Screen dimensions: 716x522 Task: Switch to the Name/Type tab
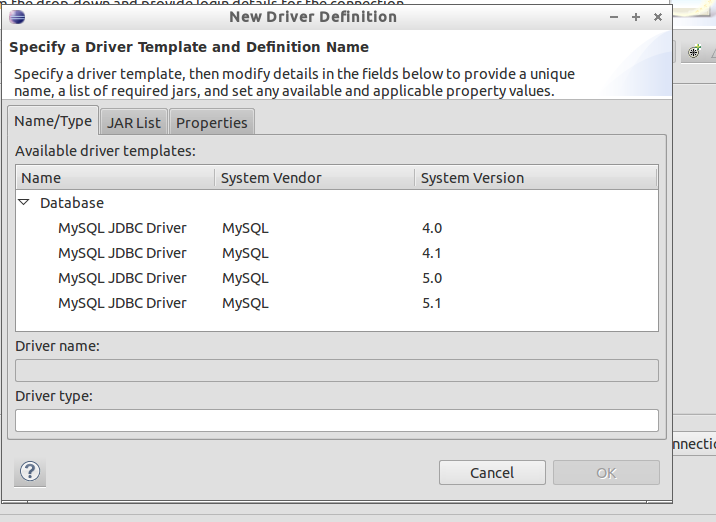pos(53,121)
